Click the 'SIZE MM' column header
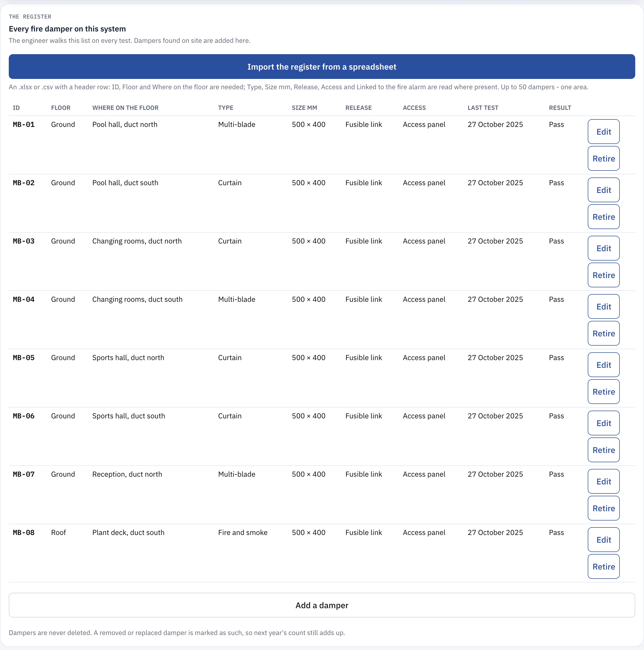 click(x=304, y=108)
